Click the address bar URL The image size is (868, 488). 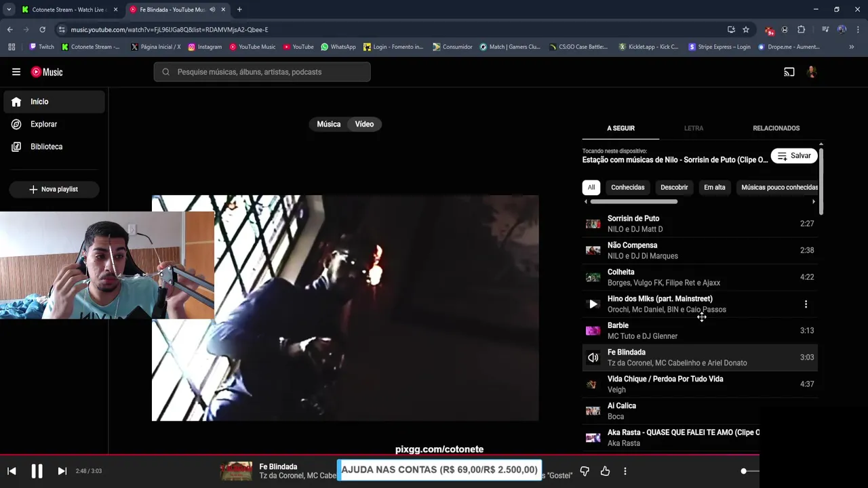pyautogui.click(x=170, y=30)
